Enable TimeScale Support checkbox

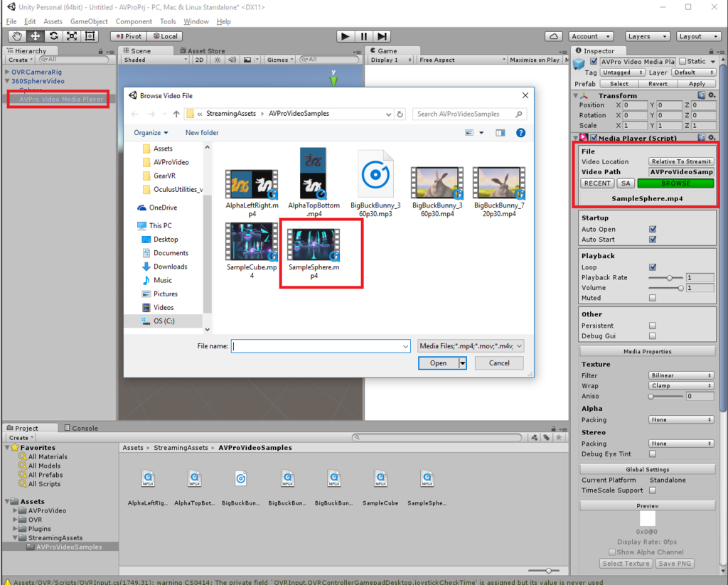point(653,490)
